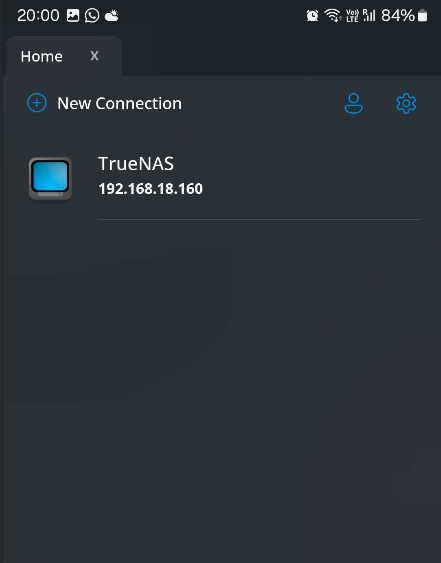This screenshot has height=563, width=441.
Task: Select the TrueNAS monitor icon
Action: click(50, 178)
